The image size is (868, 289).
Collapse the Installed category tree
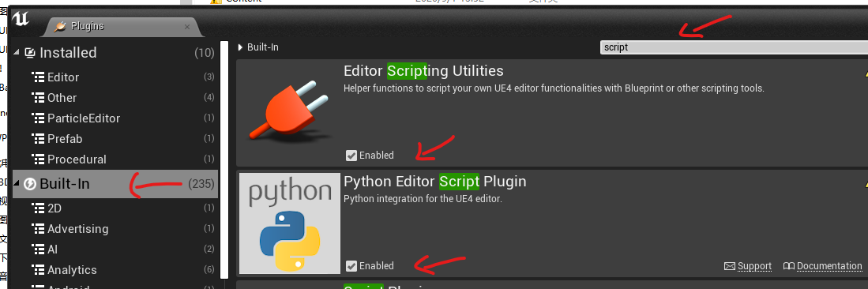16,53
